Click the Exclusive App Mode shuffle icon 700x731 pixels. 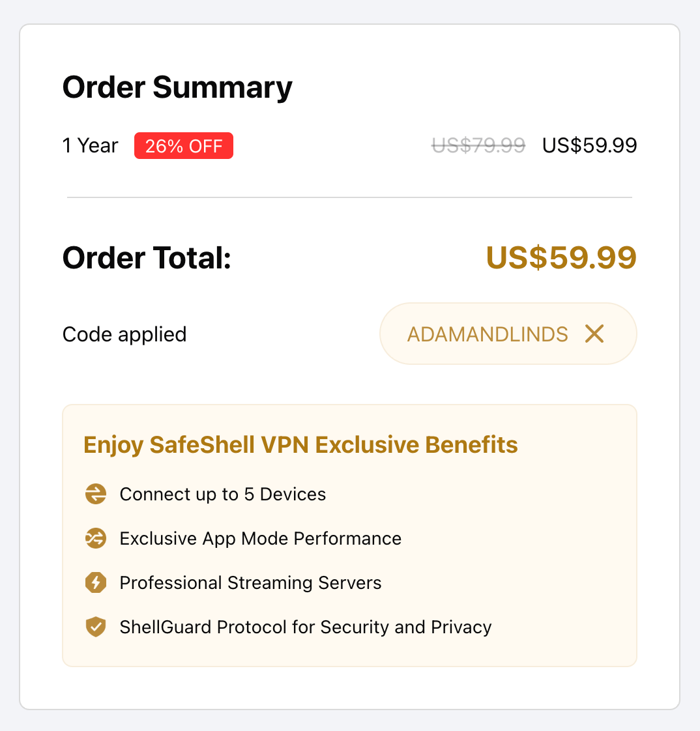click(x=96, y=538)
